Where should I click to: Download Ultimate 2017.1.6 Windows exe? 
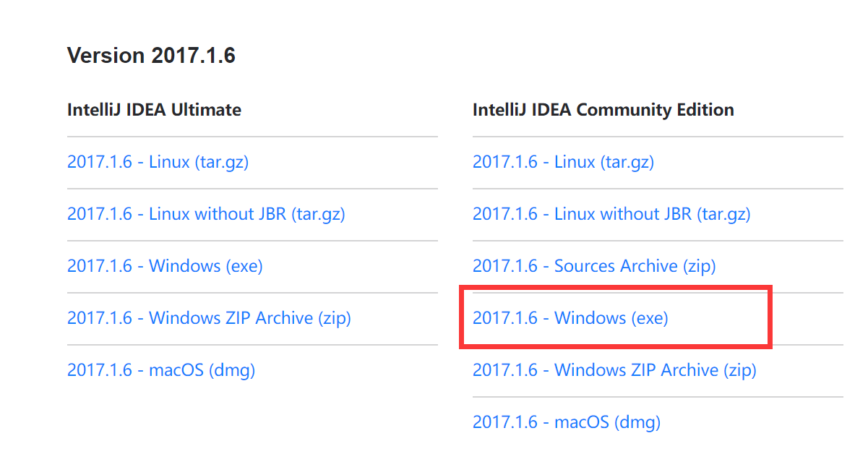(x=165, y=266)
